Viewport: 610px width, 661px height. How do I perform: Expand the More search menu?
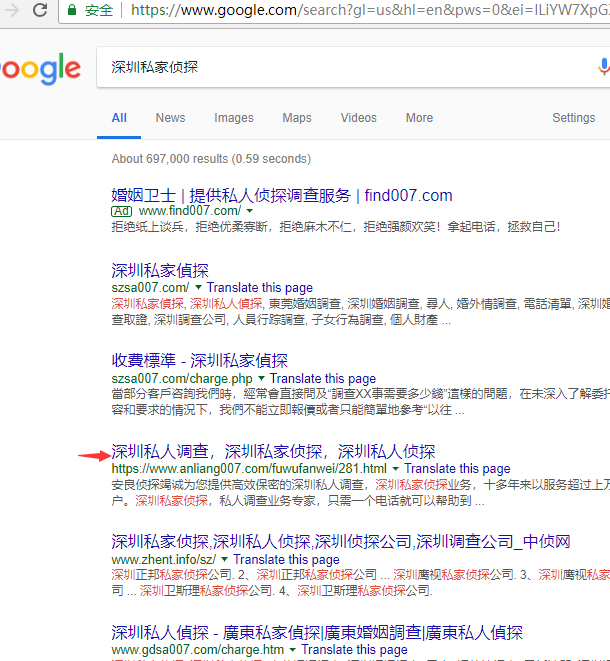pos(419,118)
